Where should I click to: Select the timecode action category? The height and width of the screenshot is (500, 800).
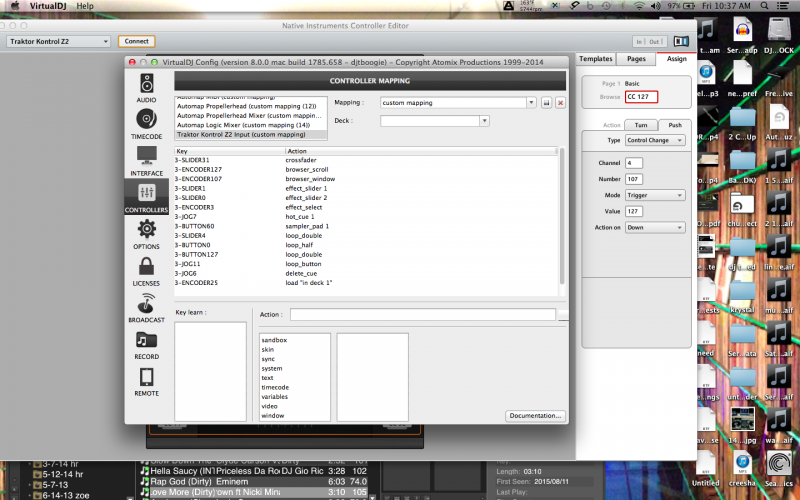[275, 387]
